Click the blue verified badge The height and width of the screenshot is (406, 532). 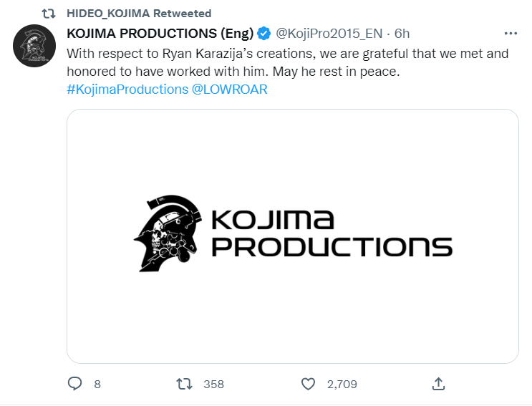click(263, 34)
